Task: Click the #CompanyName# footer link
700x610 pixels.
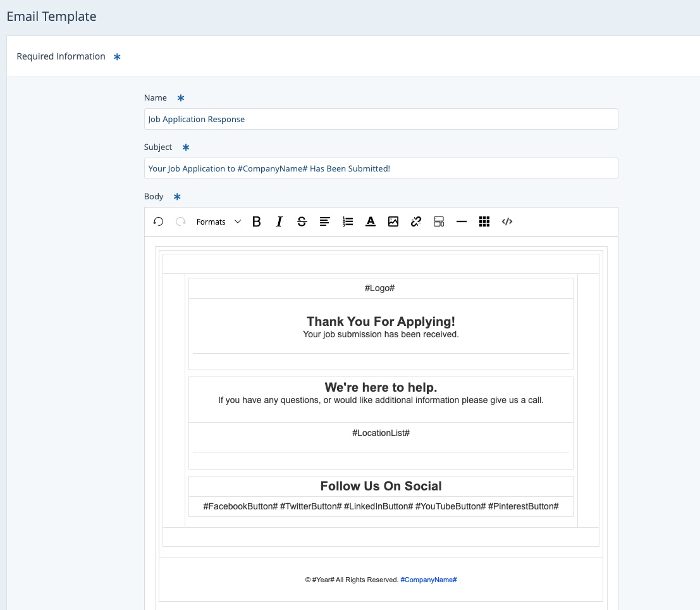Action: pos(428,580)
